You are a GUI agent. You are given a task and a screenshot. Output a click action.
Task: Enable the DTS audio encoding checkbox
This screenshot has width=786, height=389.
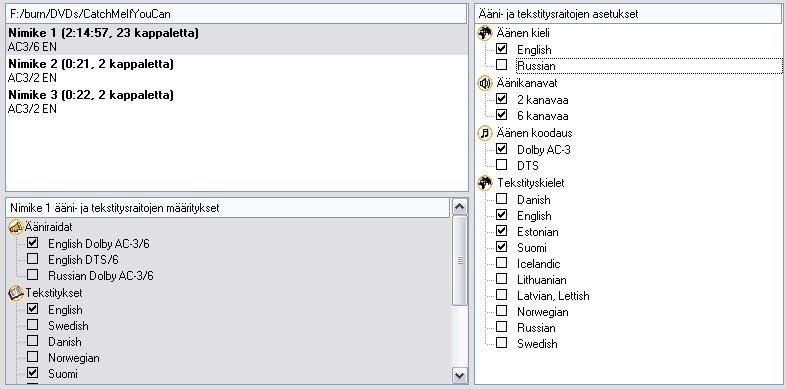coord(501,164)
